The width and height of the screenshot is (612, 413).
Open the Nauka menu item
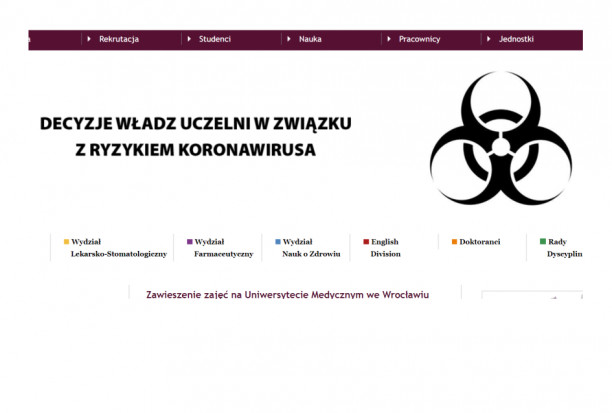[x=310, y=39]
